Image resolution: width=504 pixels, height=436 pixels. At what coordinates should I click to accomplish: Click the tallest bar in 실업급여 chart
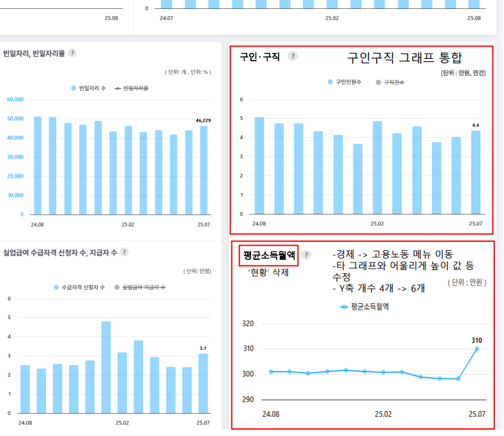[x=106, y=367]
